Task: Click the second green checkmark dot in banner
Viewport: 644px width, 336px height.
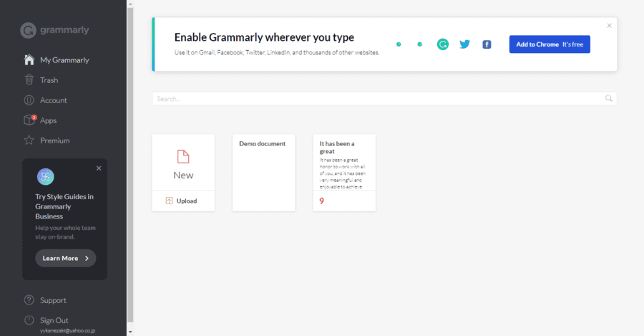Action: pyautogui.click(x=419, y=44)
